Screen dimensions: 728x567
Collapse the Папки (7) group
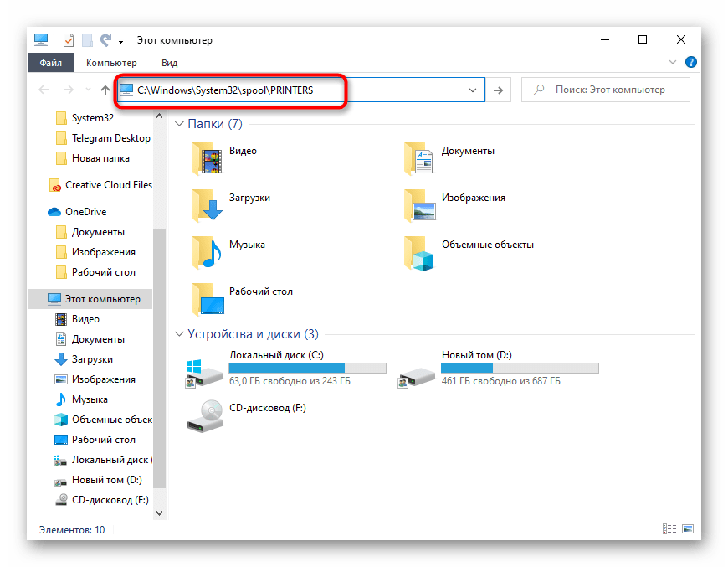pyautogui.click(x=179, y=124)
